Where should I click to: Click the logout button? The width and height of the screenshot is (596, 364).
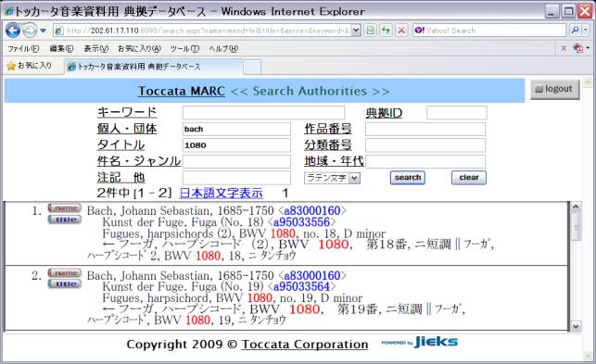[554, 89]
